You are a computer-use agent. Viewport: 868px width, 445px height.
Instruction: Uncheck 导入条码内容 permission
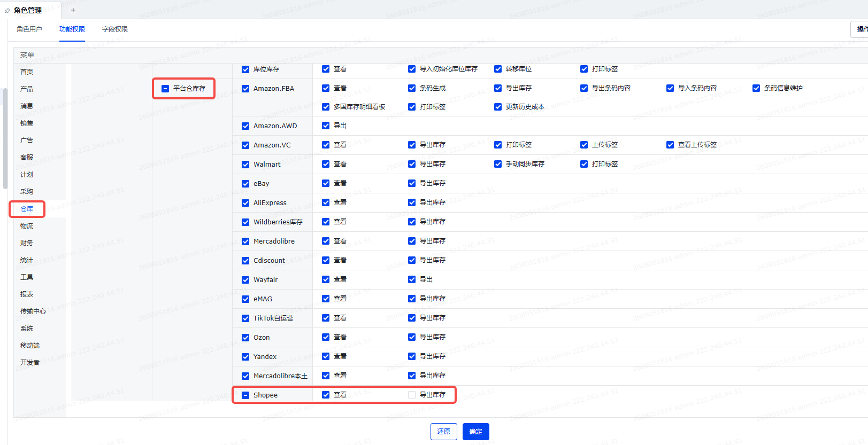coord(670,88)
